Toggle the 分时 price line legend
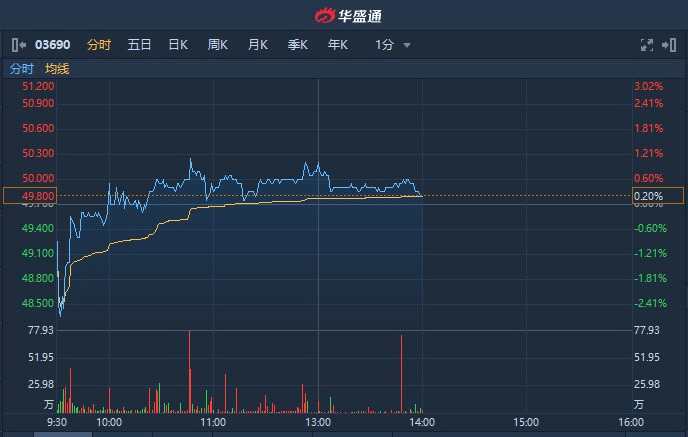Image resolution: width=688 pixels, height=437 pixels. (21, 68)
